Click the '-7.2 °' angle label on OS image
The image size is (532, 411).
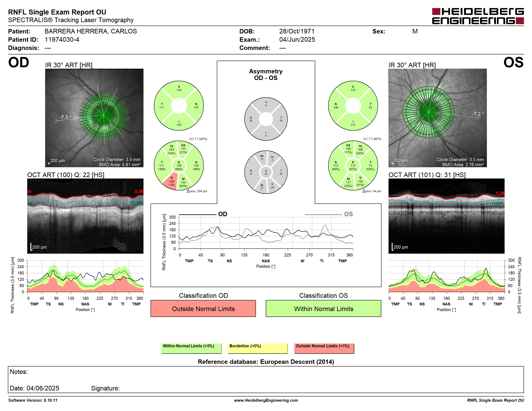pyautogui.click(x=478, y=114)
